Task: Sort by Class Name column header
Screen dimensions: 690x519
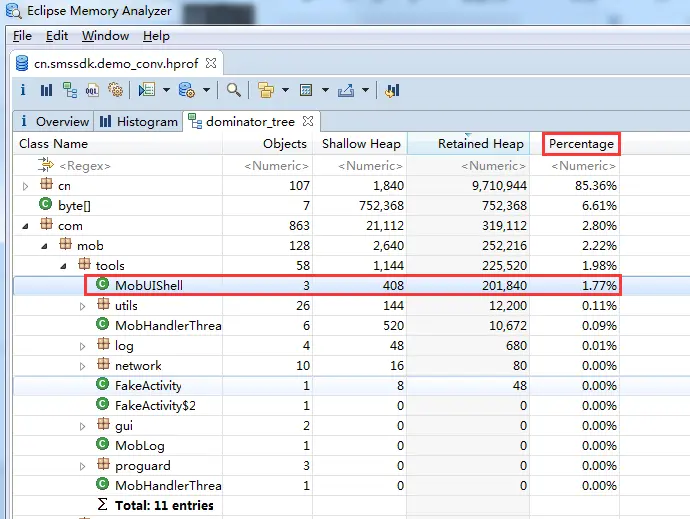Action: pyautogui.click(x=118, y=144)
